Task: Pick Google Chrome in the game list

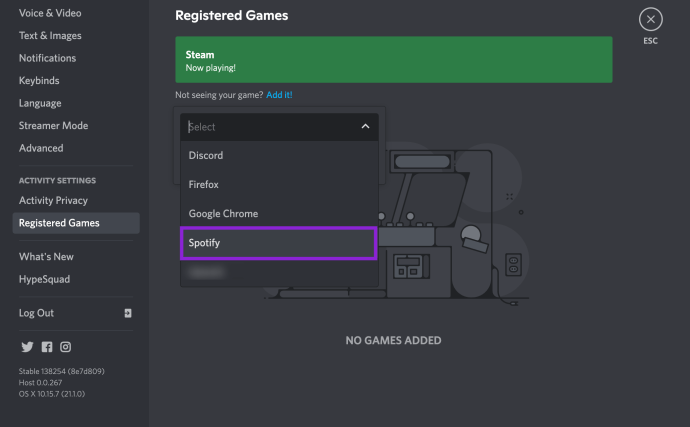Action: click(x=278, y=214)
